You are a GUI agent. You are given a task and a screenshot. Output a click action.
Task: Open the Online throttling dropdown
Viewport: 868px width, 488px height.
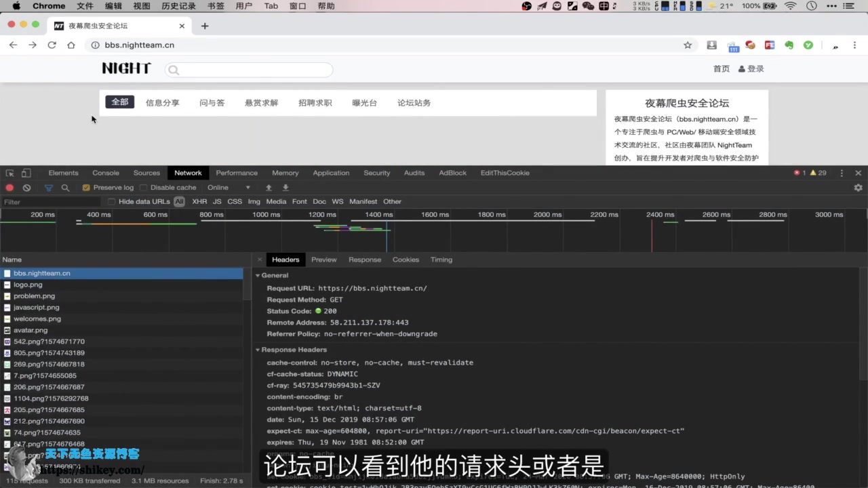pos(229,188)
